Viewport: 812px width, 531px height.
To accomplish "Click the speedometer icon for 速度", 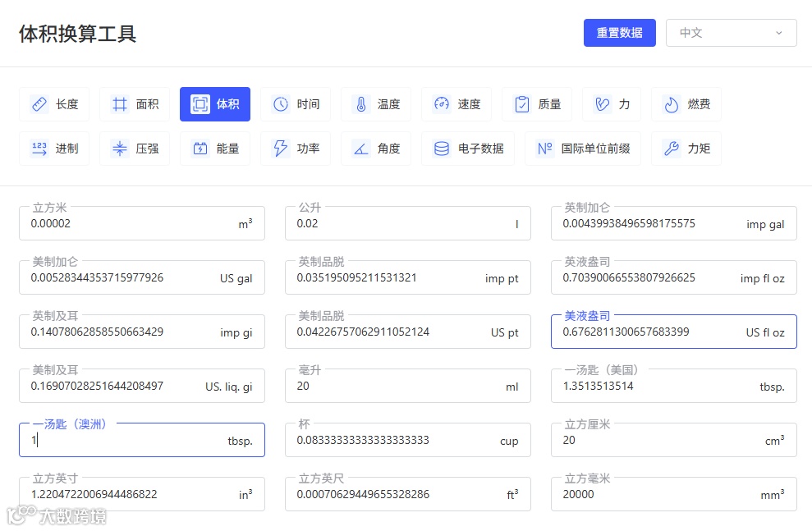I will (441, 104).
